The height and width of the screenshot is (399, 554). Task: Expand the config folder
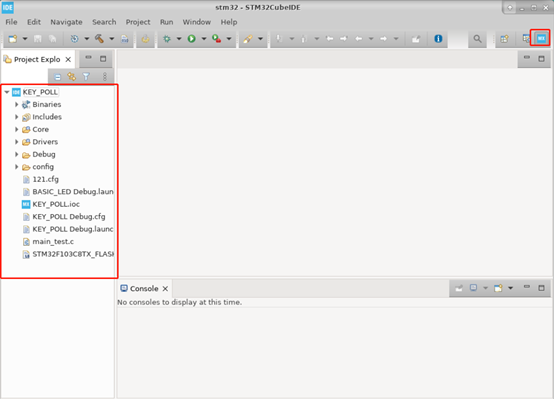pyautogui.click(x=16, y=167)
